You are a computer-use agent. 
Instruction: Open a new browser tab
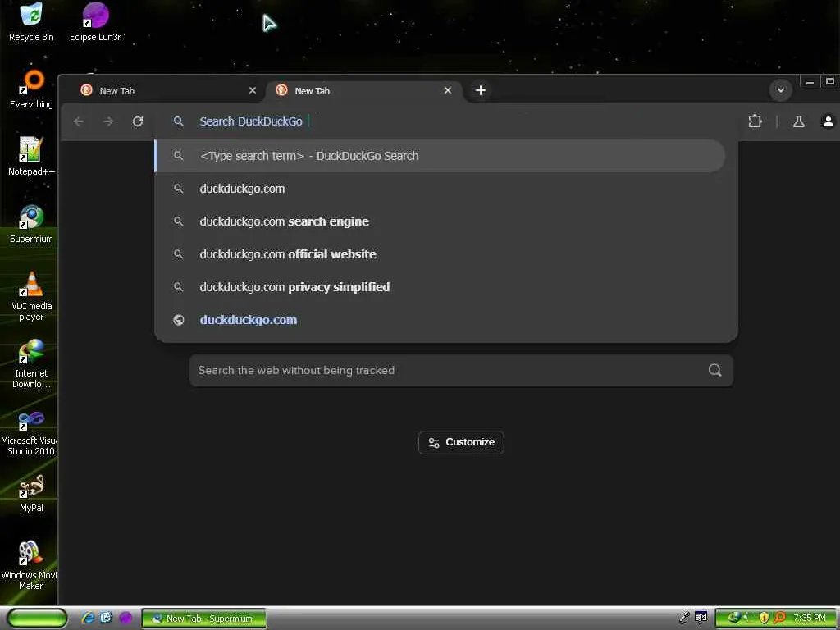click(481, 90)
